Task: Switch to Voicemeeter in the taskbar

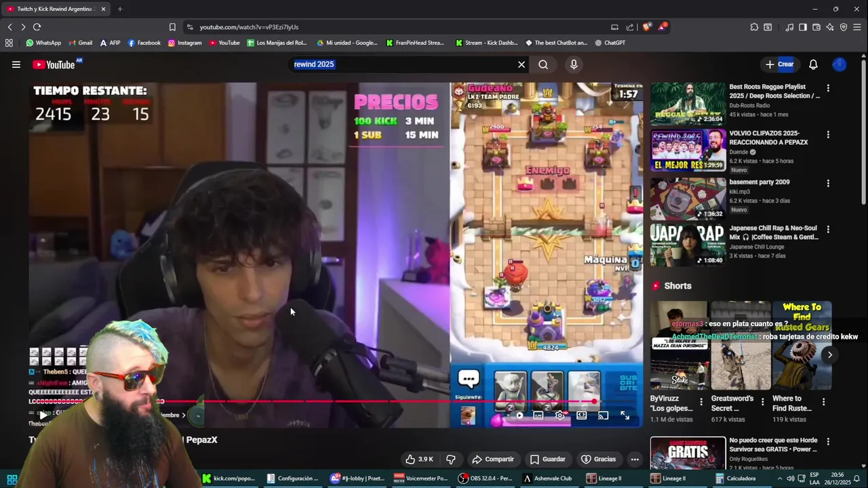Action: coord(420,479)
